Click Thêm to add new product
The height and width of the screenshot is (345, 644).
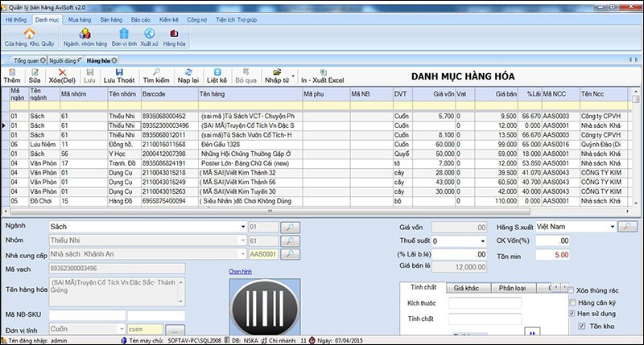click(x=11, y=76)
